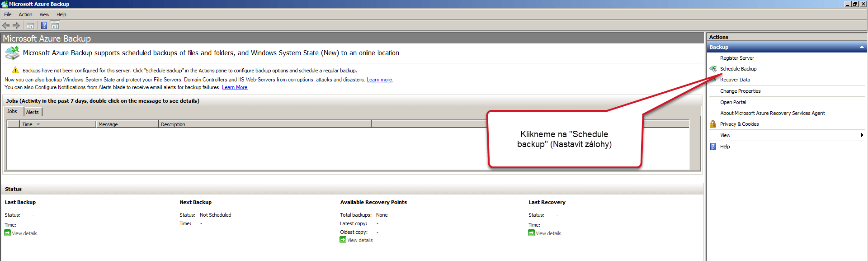
Task: Click the Schedule Backup icon in Actions
Action: (713, 69)
